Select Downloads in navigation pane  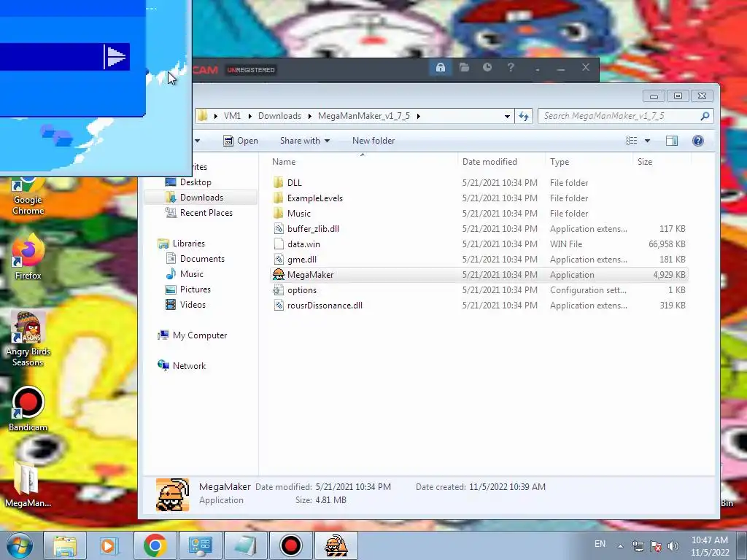201,197
